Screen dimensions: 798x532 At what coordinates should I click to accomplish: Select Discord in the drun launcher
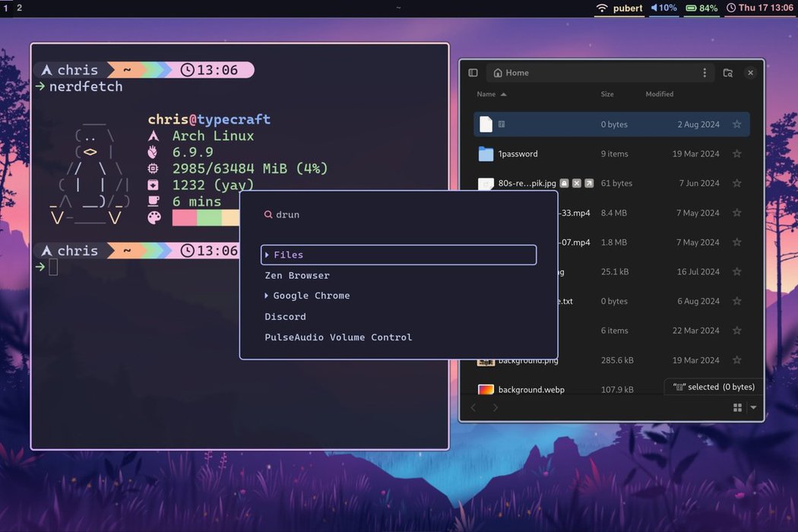click(286, 317)
